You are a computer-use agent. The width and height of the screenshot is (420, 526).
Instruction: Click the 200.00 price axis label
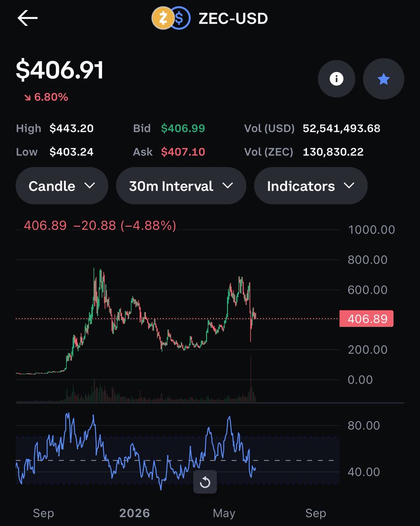(367, 350)
